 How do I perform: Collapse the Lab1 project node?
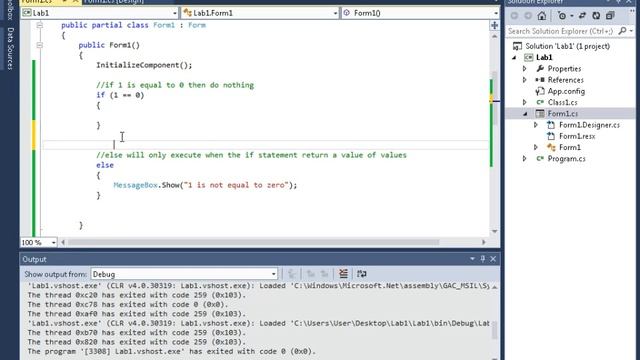pyautogui.click(x=514, y=58)
